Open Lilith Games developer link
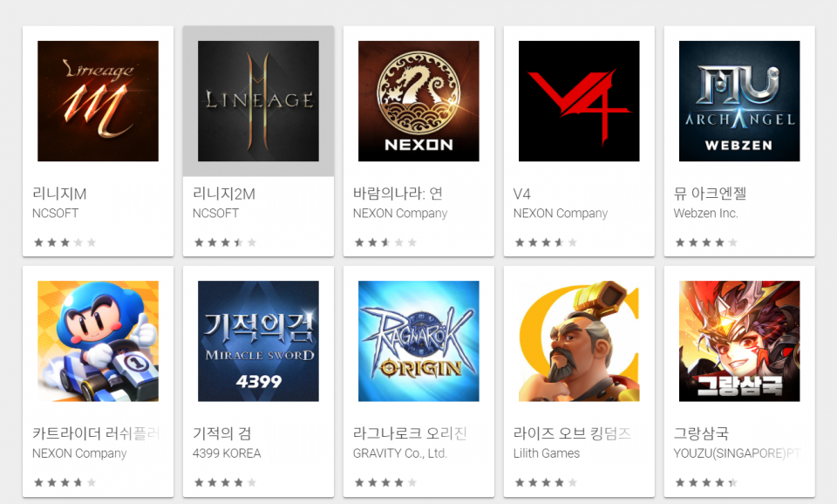 pyautogui.click(x=547, y=453)
